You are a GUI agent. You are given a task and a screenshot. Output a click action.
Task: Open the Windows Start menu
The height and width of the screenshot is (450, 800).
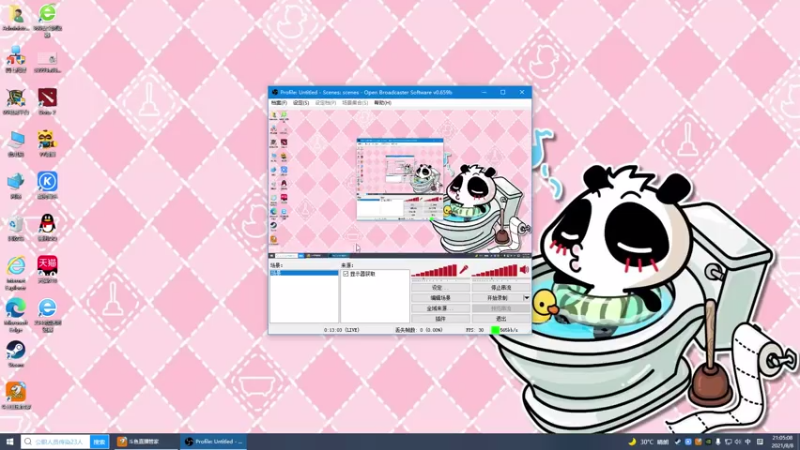click(x=10, y=442)
